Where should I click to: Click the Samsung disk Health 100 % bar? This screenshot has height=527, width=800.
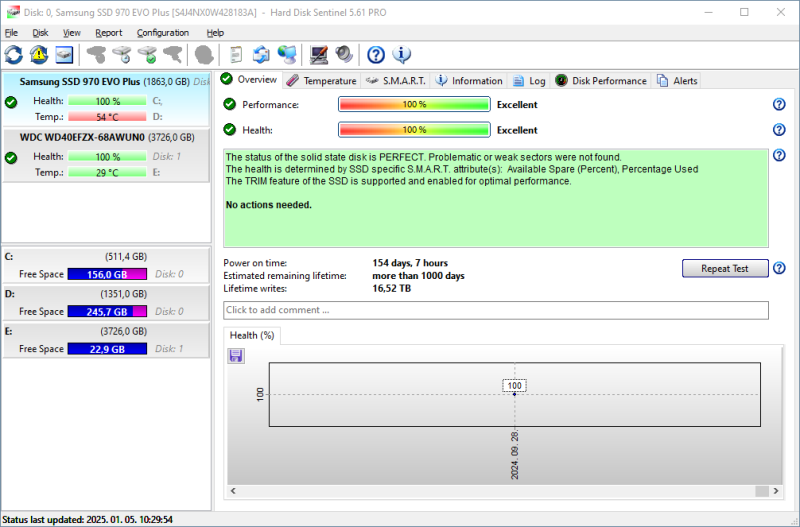107,101
